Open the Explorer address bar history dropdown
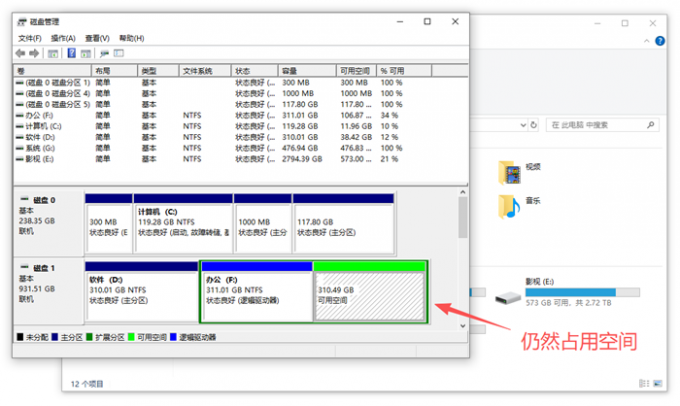Screen dimensions: 680x406 point(523,125)
